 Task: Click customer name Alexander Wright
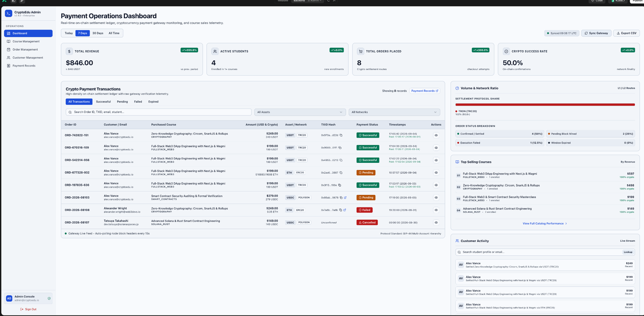[x=117, y=208]
